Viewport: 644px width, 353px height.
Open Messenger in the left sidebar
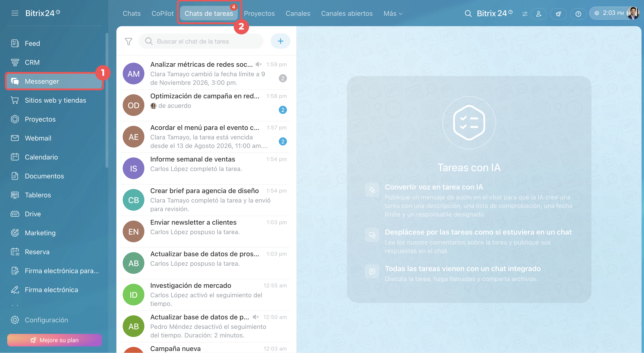[x=55, y=81]
